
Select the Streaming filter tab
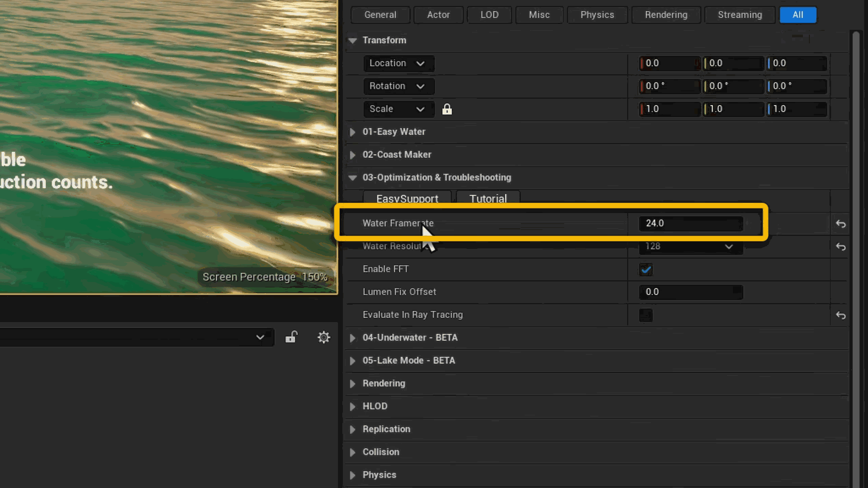click(x=740, y=15)
